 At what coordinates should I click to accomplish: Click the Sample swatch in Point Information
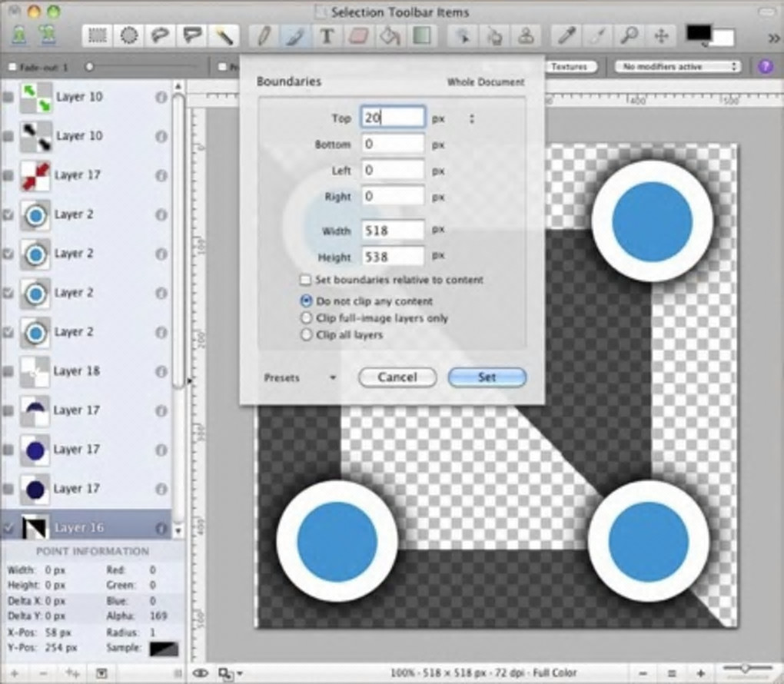164,649
